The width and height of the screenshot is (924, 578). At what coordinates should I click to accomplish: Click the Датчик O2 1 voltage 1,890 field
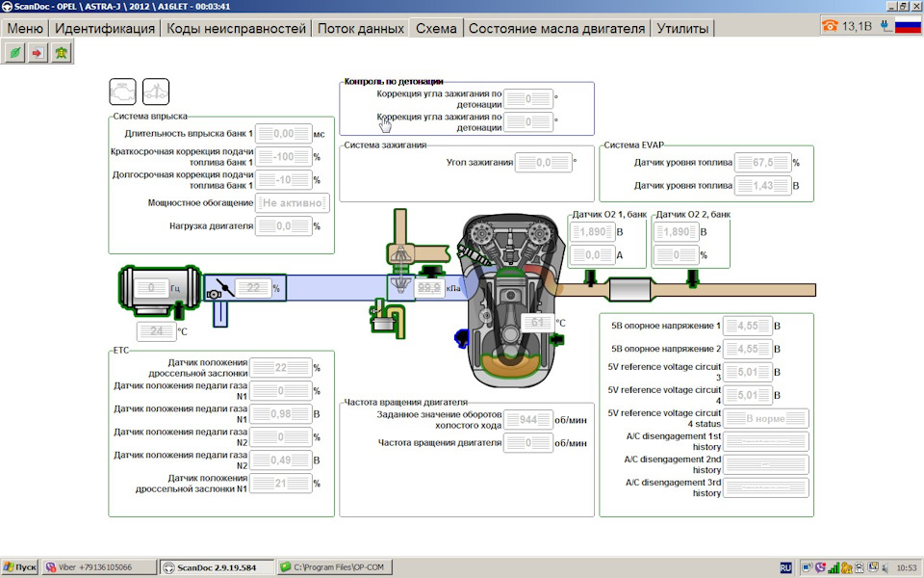592,232
